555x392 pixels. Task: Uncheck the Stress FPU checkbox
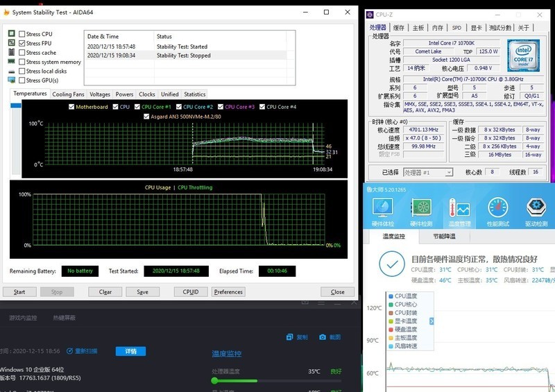click(22, 43)
